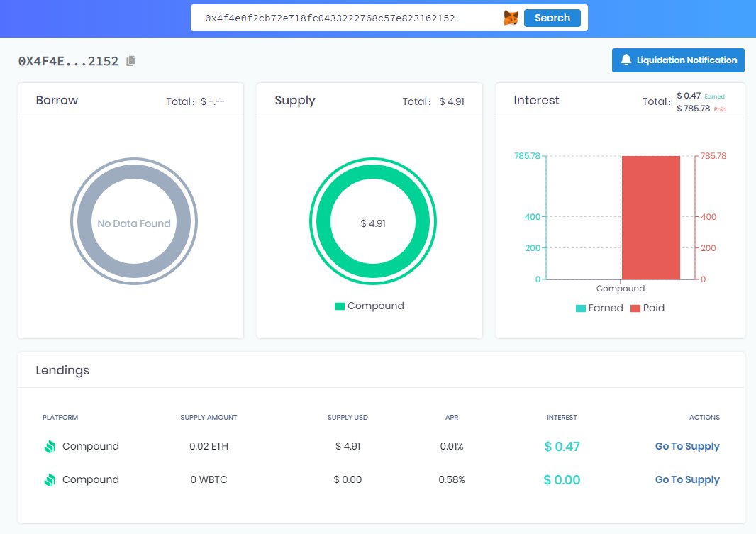Click the ACTIONS column header
The image size is (756, 534).
(x=704, y=418)
